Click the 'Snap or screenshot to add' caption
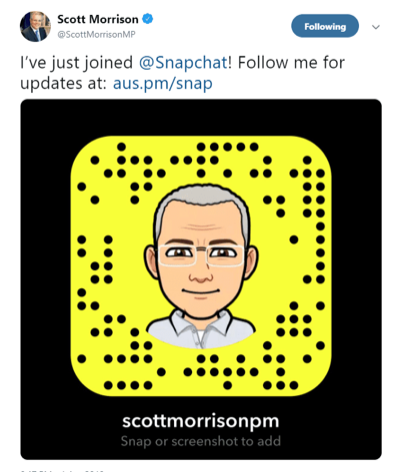 click(201, 441)
